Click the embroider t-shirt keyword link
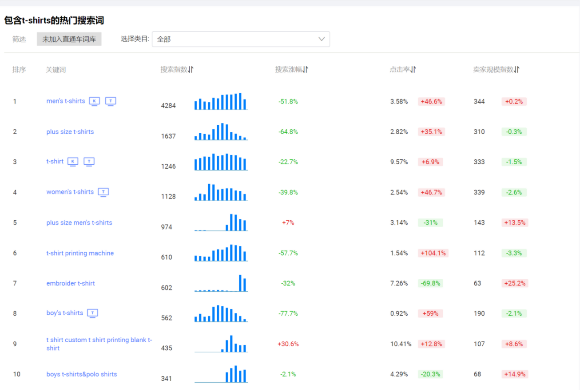Screen dimensions: 580x392 [x=71, y=283]
